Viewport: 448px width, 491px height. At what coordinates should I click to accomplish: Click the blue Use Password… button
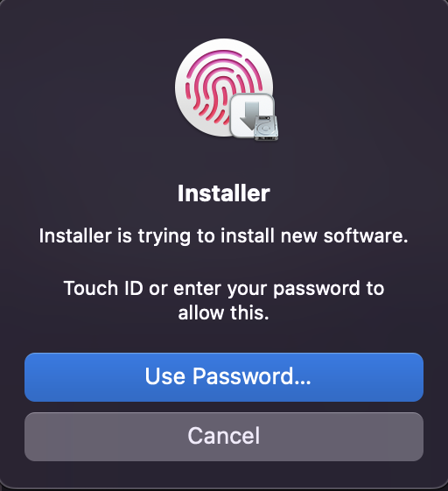pyautogui.click(x=224, y=377)
